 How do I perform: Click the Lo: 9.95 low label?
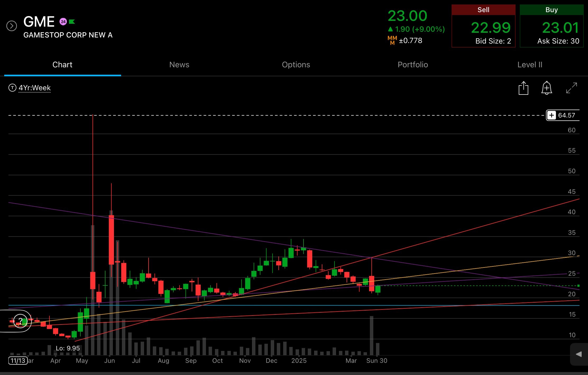pyautogui.click(x=68, y=348)
